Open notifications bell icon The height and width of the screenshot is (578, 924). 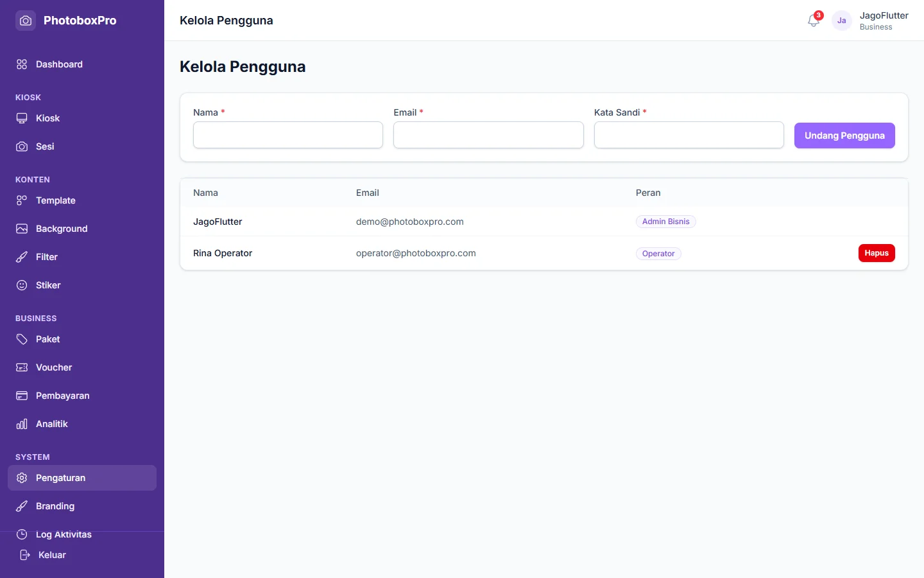pos(814,21)
